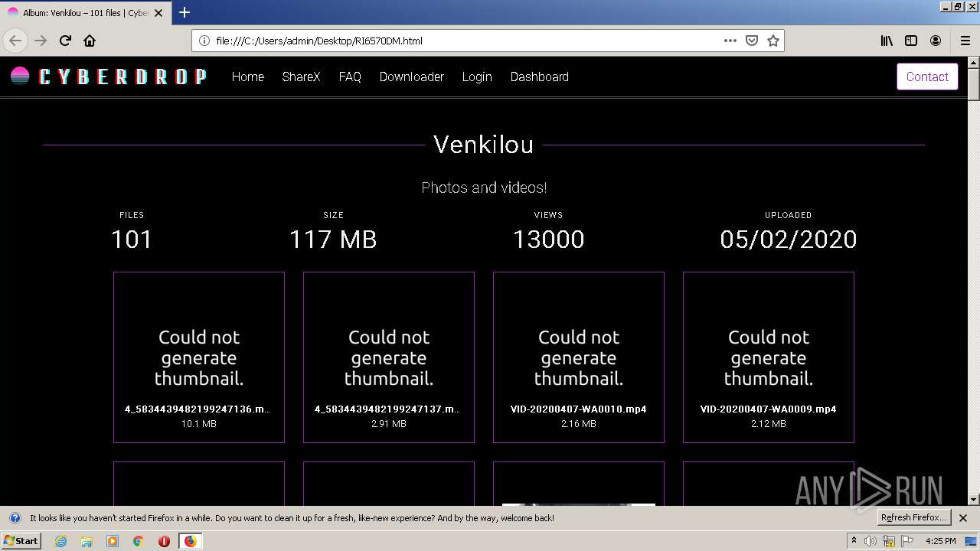Open the site information icon in address bar
980x551 pixels.
pos(204,41)
